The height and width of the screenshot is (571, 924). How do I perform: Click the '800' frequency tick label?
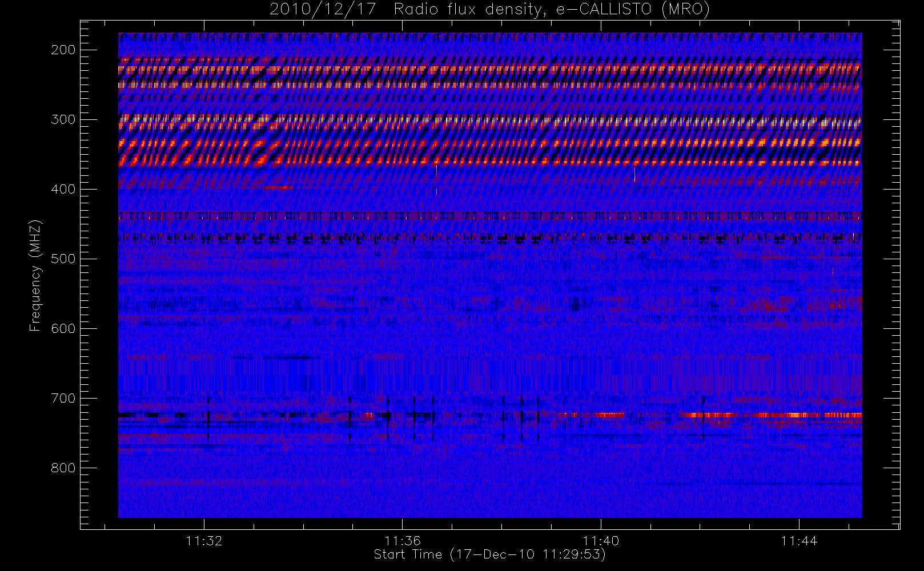(x=63, y=468)
